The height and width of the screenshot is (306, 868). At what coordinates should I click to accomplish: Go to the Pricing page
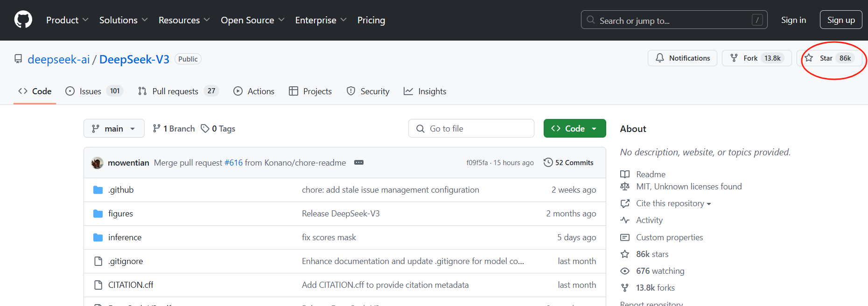pos(371,20)
